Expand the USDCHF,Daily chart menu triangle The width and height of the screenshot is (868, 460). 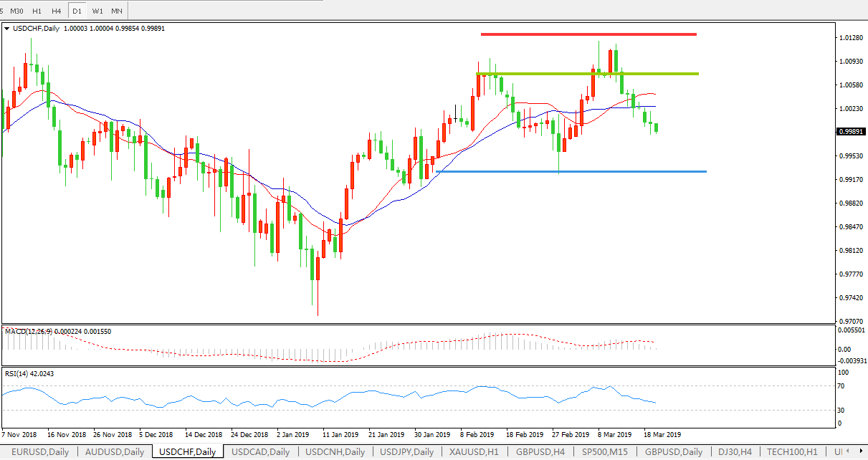[x=7, y=29]
